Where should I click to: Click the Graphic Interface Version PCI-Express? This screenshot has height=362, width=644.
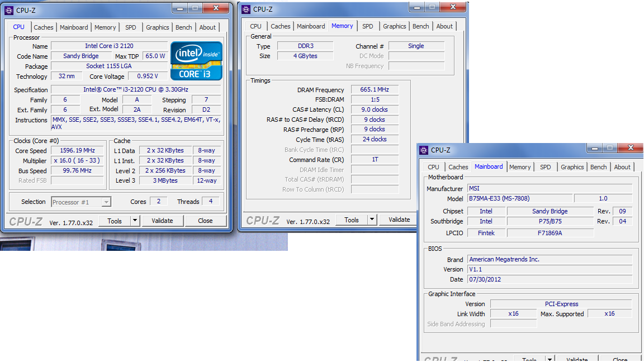[x=561, y=304]
